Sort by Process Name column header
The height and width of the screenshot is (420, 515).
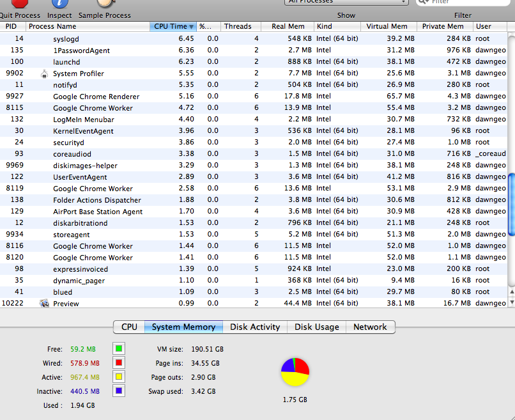(x=88, y=26)
